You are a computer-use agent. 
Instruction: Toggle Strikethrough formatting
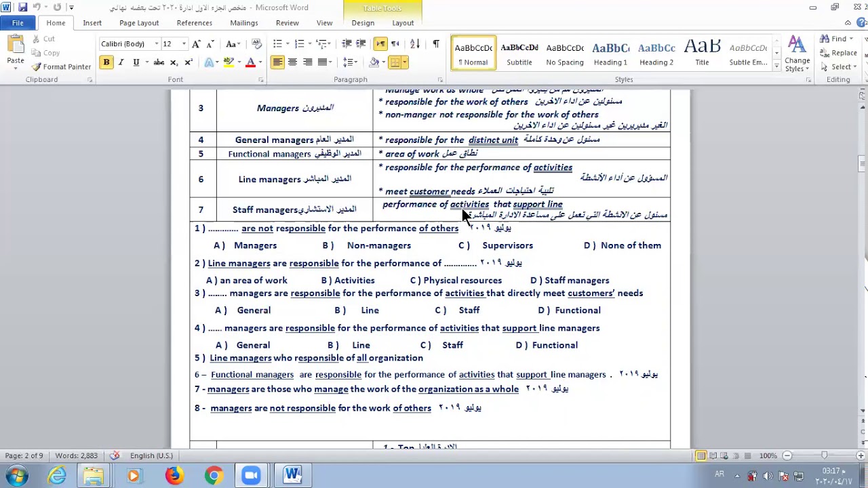159,62
